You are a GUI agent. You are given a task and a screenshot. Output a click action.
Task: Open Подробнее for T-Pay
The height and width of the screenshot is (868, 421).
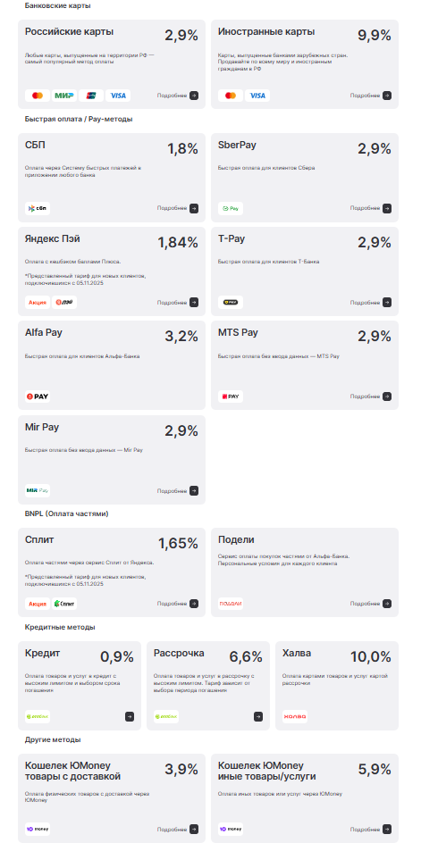[x=371, y=302]
